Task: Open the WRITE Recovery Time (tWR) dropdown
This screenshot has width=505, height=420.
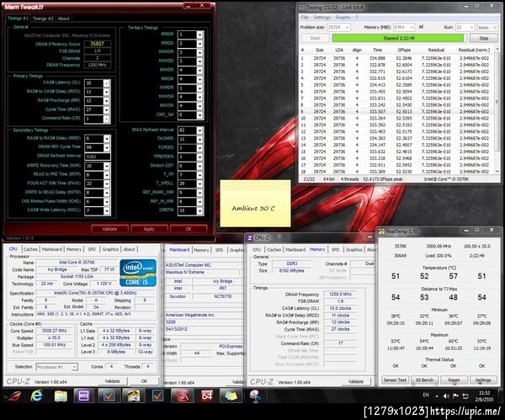Action: coord(106,166)
